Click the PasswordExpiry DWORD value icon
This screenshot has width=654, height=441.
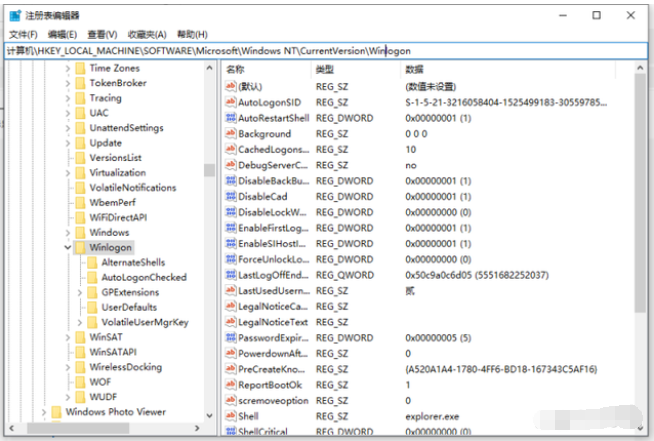[231, 337]
